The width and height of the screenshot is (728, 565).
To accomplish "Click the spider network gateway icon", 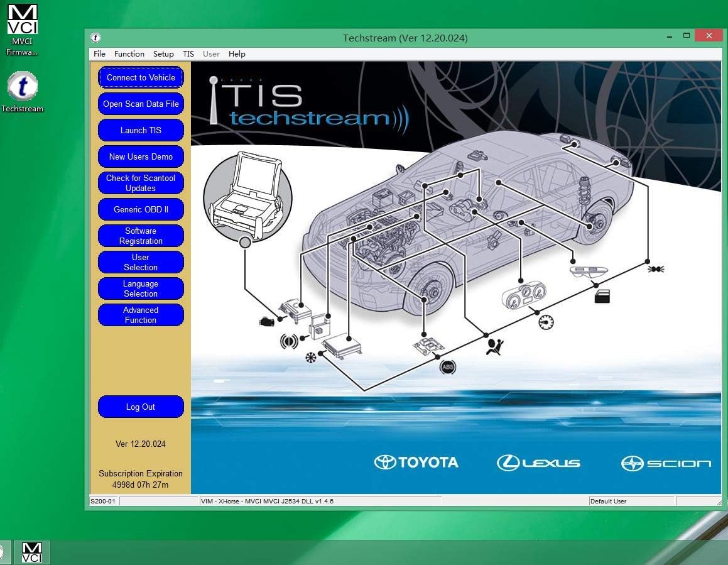I will point(656,268).
